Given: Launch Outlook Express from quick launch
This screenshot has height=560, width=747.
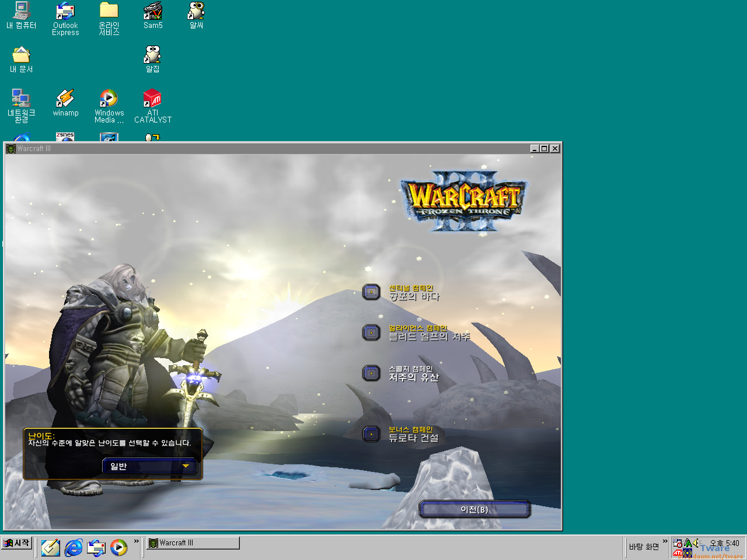Looking at the screenshot, I should point(96,547).
